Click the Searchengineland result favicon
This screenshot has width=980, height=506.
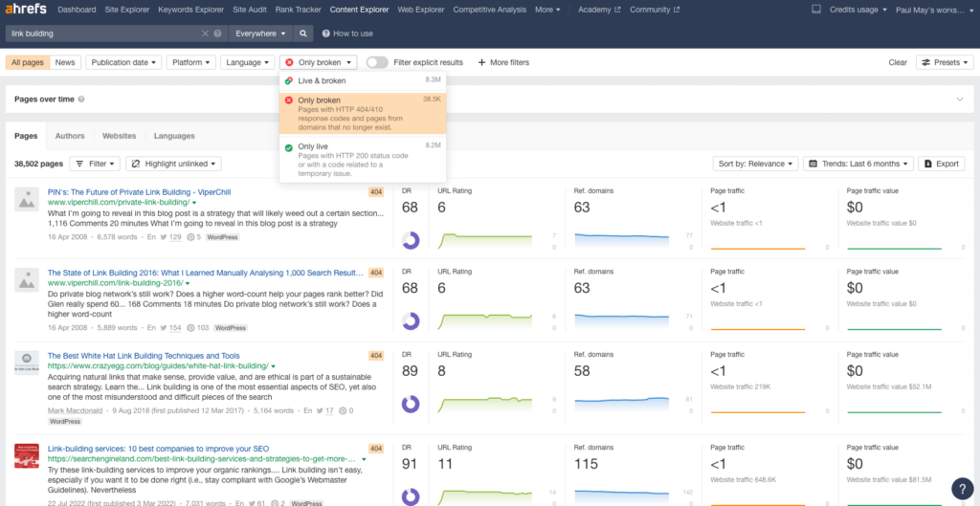tap(27, 455)
